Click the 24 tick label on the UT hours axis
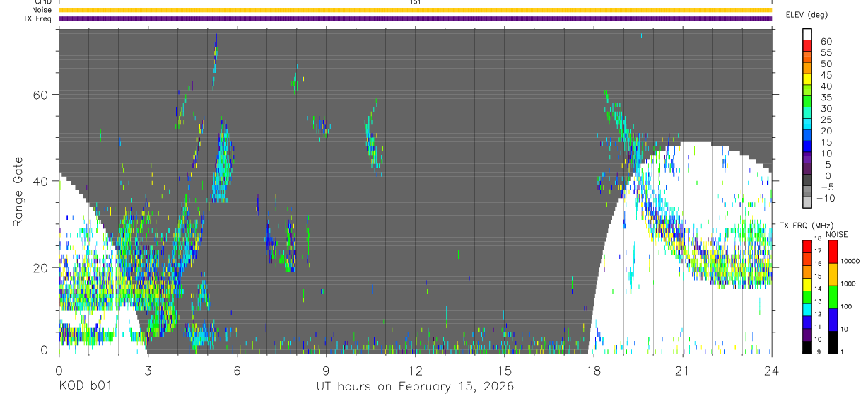 coord(772,370)
